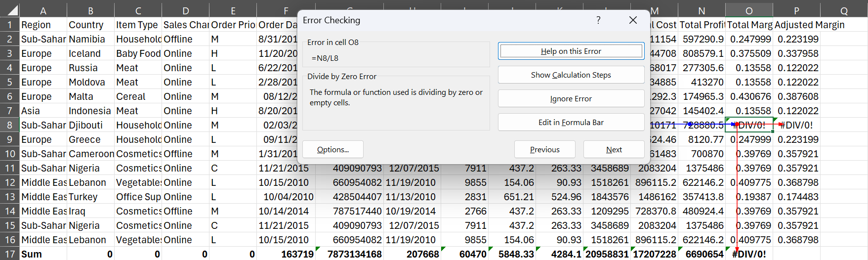Select the Turkey cell
Image resolution: width=868 pixels, height=260 pixels.
pyautogui.click(x=90, y=197)
